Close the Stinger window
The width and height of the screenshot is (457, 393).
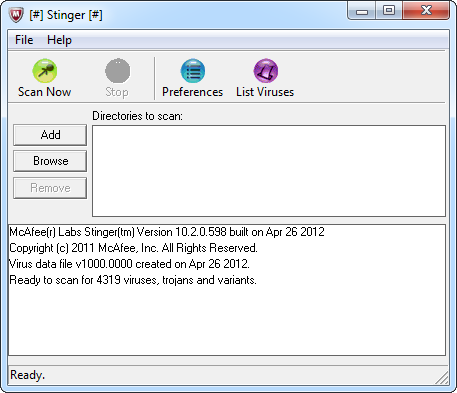click(x=426, y=11)
